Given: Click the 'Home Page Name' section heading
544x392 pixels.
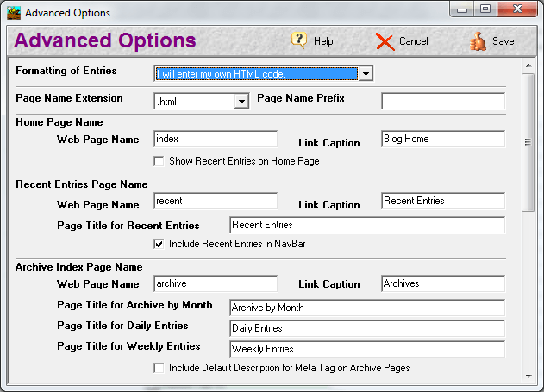Looking at the screenshot, I should (59, 122).
